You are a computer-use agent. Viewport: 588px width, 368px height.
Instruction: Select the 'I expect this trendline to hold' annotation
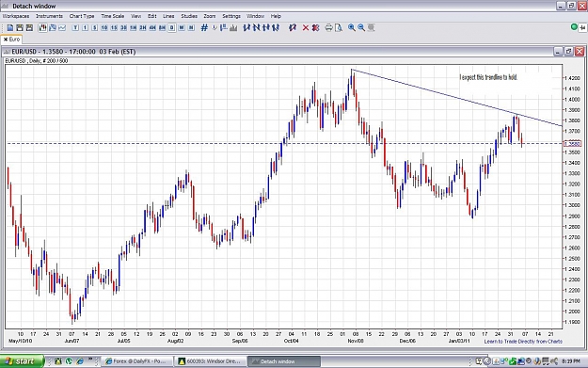point(488,77)
